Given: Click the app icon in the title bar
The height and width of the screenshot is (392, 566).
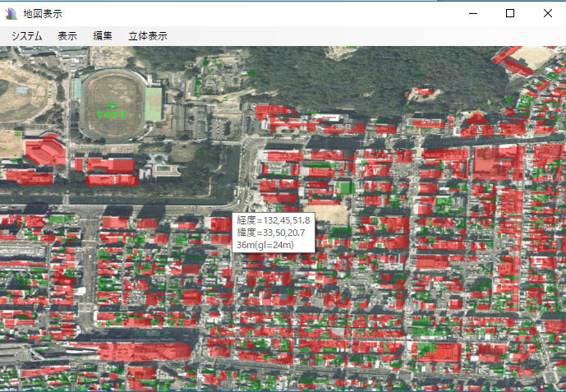Looking at the screenshot, I should pos(11,13).
